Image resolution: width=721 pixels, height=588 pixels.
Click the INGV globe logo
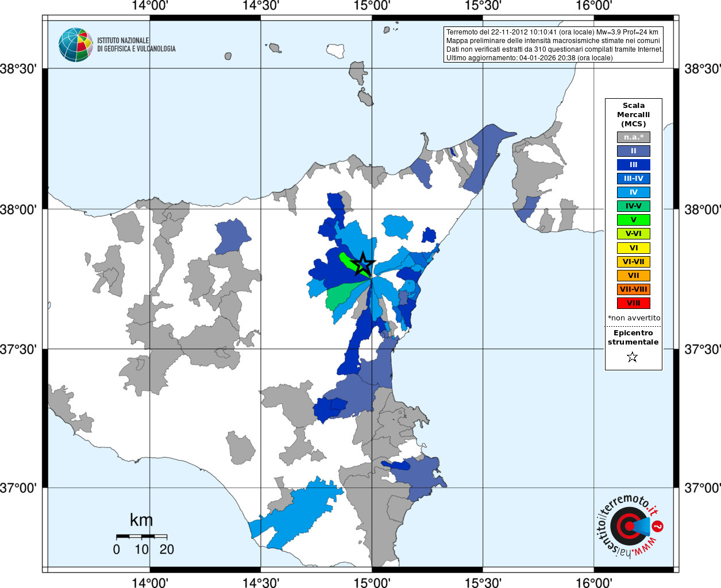point(76,45)
